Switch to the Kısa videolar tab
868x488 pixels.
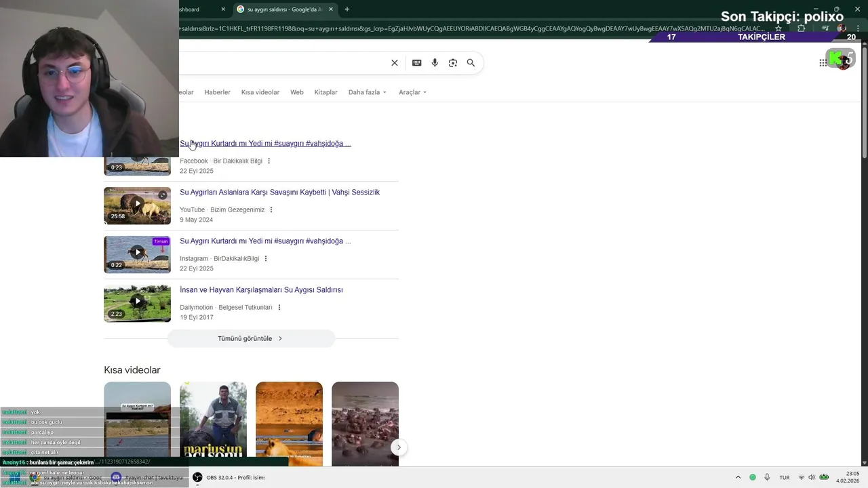(260, 92)
